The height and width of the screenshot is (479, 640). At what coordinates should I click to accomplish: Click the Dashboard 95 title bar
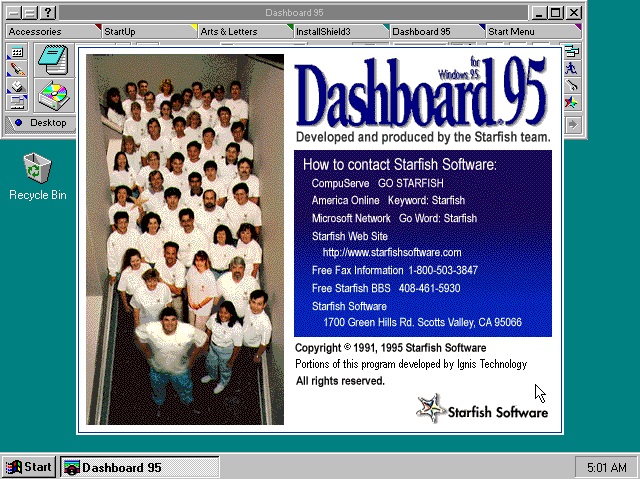click(294, 13)
